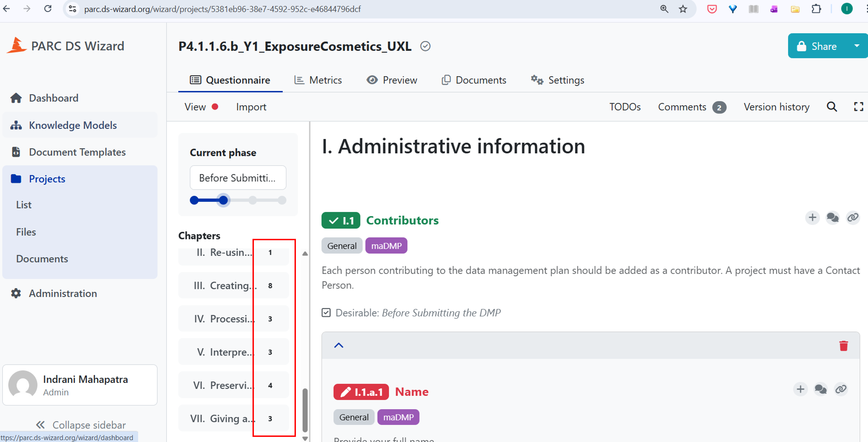Click Desirable phase checkbox icon
Screen dimensions: 868x442
pos(326,313)
